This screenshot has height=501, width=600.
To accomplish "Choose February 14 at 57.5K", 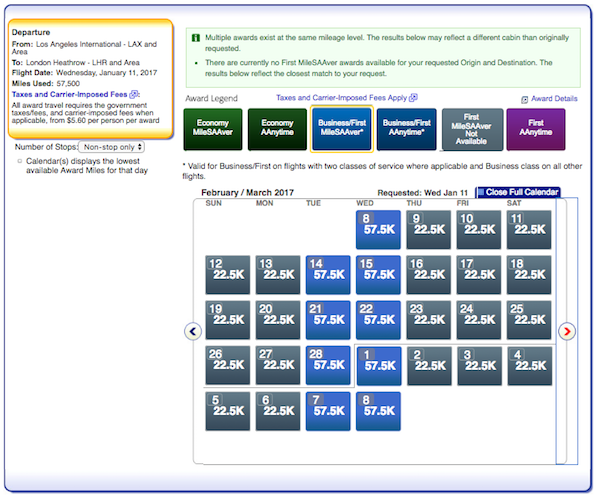I will (328, 275).
